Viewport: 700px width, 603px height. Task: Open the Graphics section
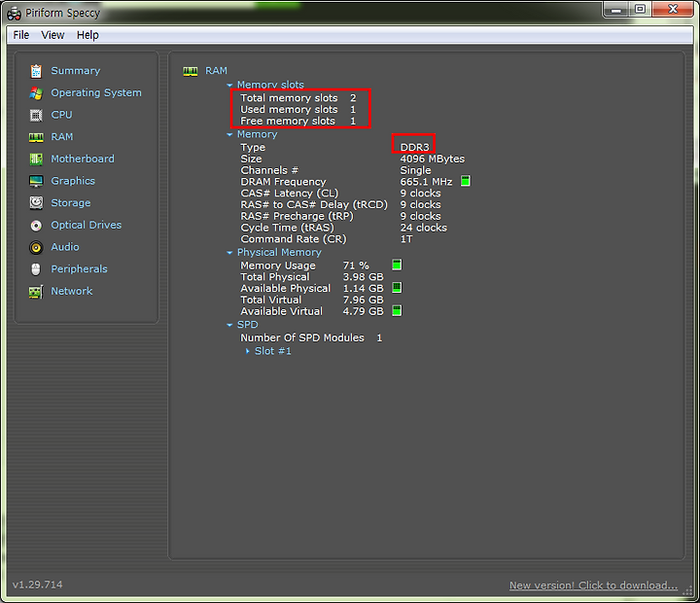coord(73,181)
